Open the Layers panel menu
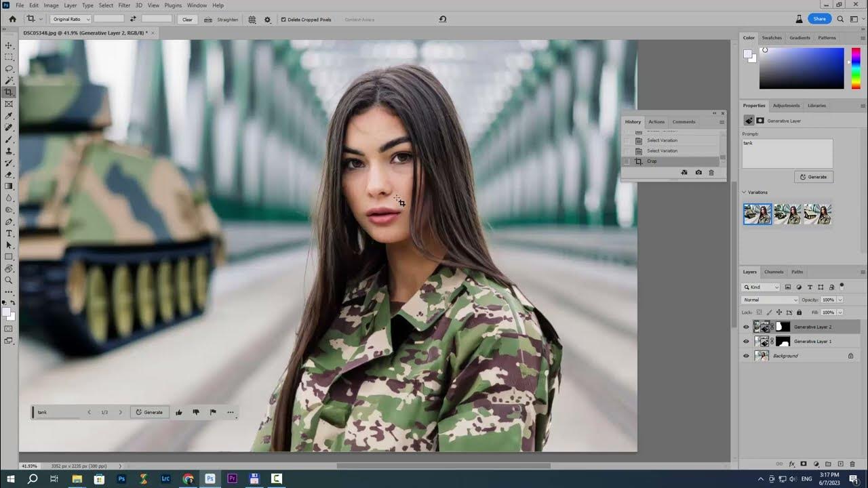Viewport: 868px width, 488px height. pyautogui.click(x=863, y=272)
